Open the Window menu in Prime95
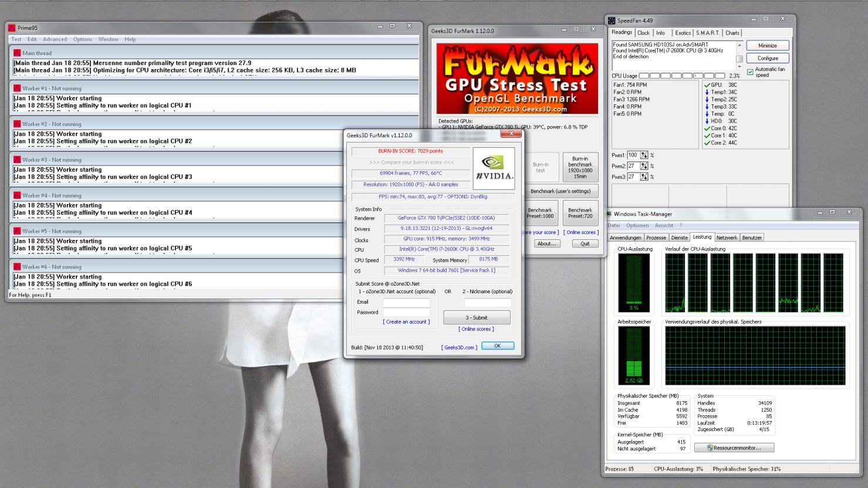This screenshot has height=488, width=868. pyautogui.click(x=108, y=39)
